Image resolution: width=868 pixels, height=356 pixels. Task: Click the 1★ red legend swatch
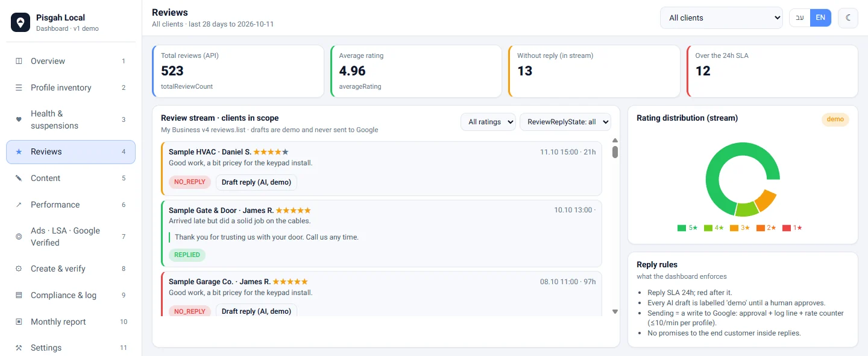coord(786,228)
